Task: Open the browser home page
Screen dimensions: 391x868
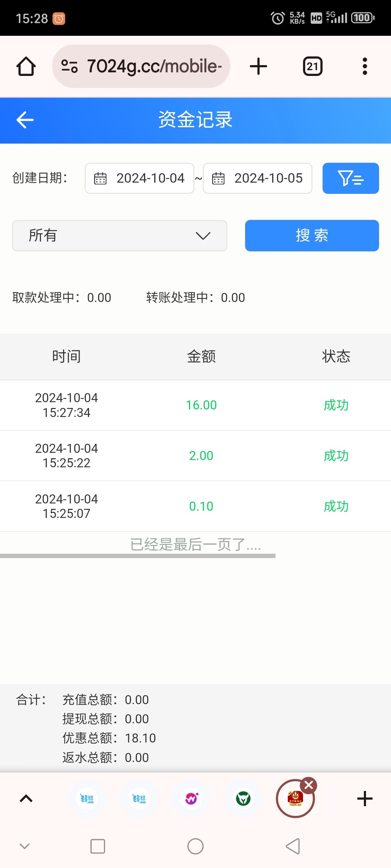Action: pyautogui.click(x=26, y=67)
